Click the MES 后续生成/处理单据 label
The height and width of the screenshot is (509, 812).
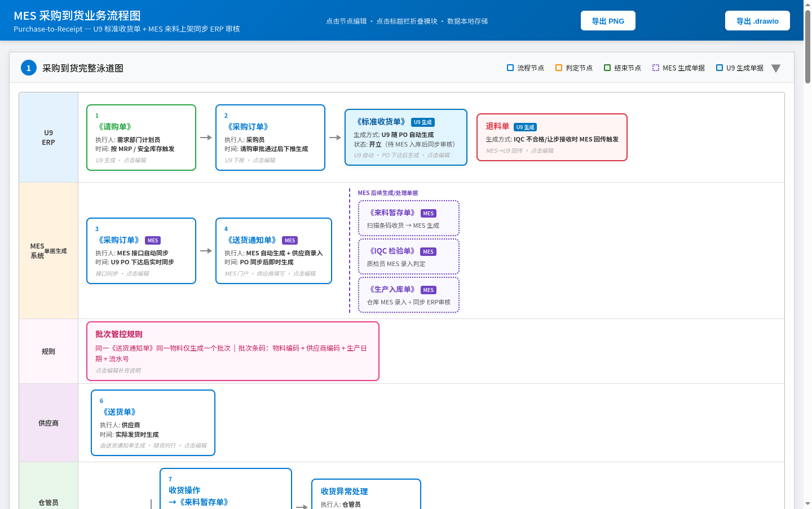coord(388,193)
